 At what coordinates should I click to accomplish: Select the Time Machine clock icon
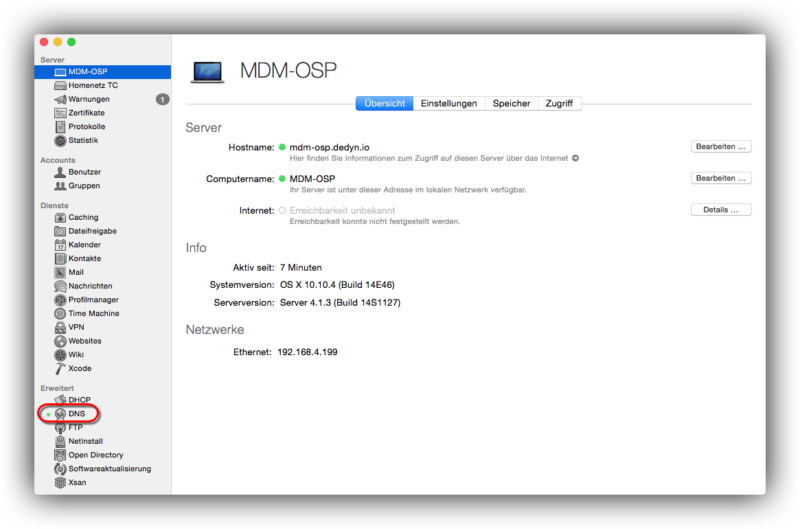[x=60, y=314]
